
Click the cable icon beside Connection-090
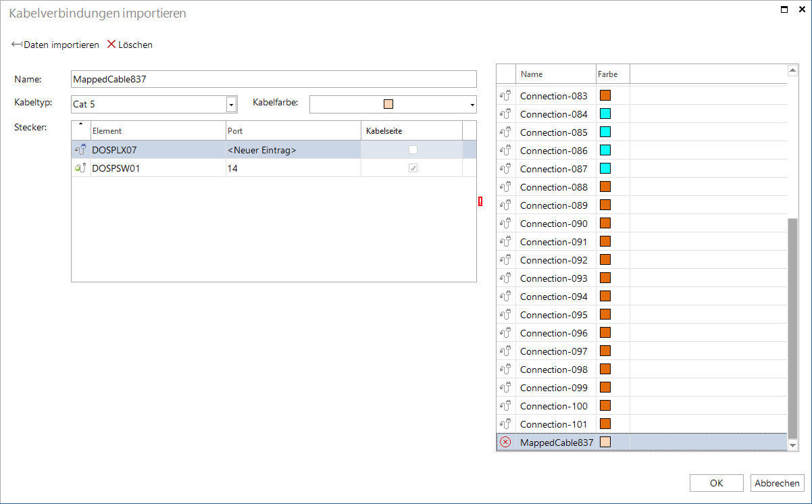coord(505,224)
